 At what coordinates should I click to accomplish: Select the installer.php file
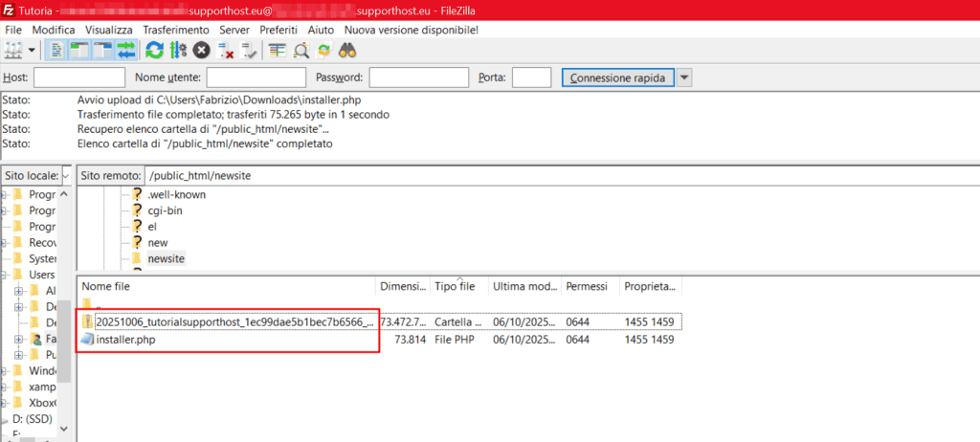380,340
